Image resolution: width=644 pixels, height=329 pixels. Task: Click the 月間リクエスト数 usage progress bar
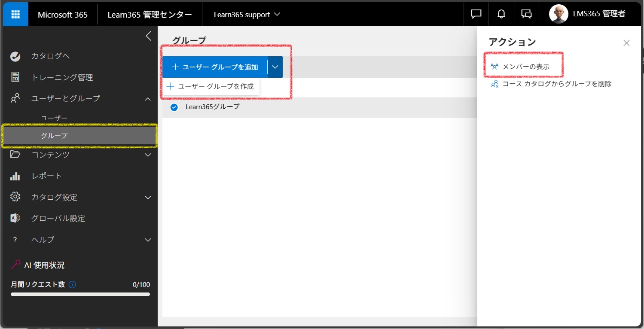(80, 294)
